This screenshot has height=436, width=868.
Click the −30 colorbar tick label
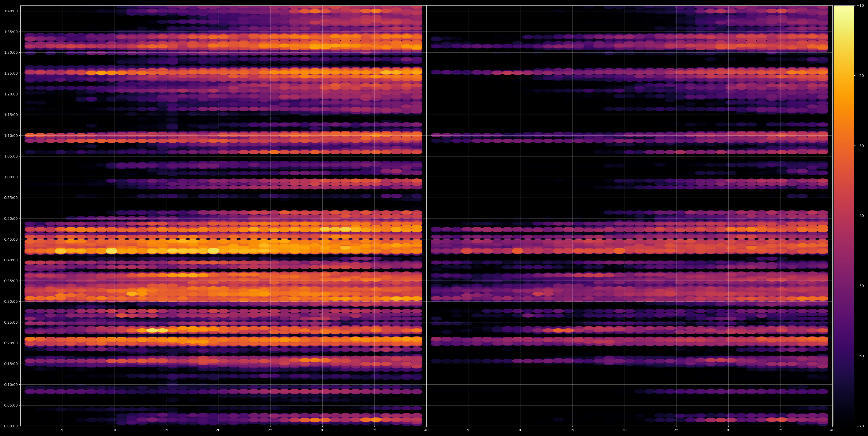pyautogui.click(x=860, y=146)
